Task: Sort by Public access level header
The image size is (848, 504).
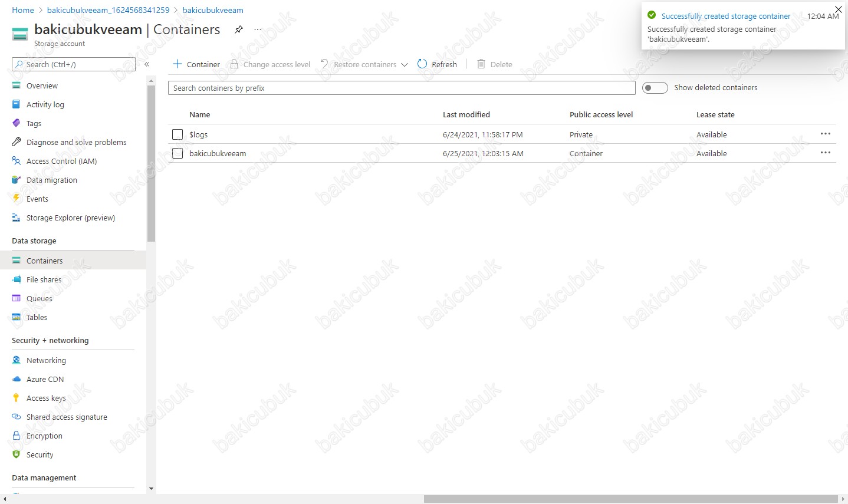Action: point(602,114)
